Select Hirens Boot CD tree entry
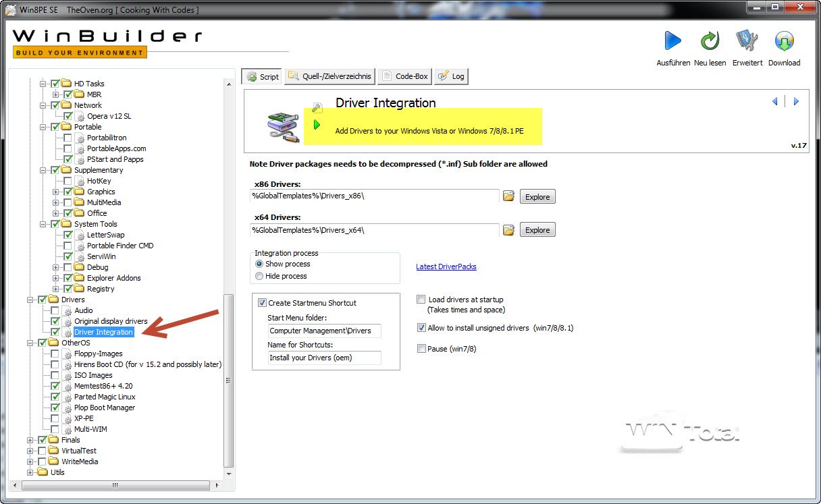 pos(148,364)
